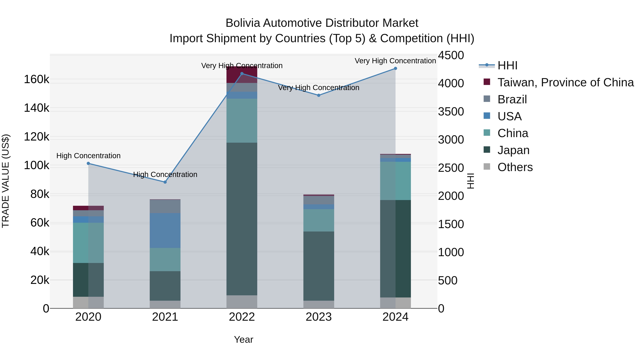The image size is (644, 362).
Task: Click the 100k left axis tick label
Action: coord(36,165)
